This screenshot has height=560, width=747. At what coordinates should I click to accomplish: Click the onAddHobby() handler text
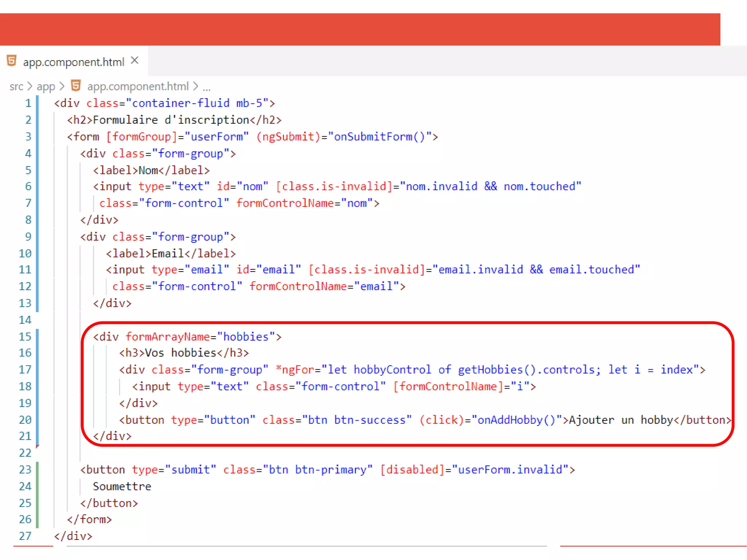point(516,420)
